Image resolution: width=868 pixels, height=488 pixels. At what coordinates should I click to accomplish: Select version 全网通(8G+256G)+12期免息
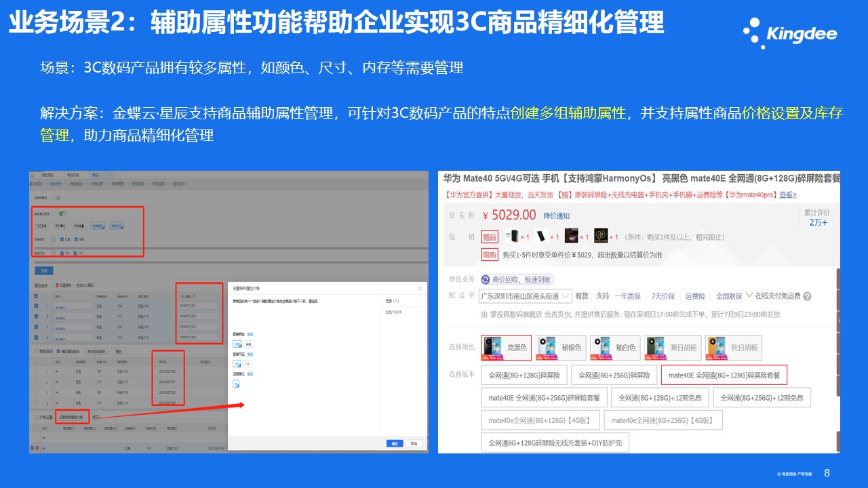coord(762,398)
